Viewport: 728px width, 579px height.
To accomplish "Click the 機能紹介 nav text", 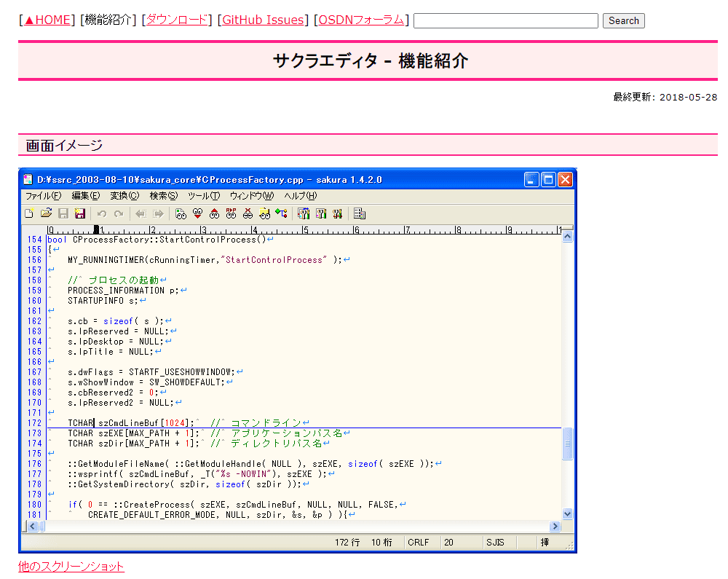I will coord(108,20).
